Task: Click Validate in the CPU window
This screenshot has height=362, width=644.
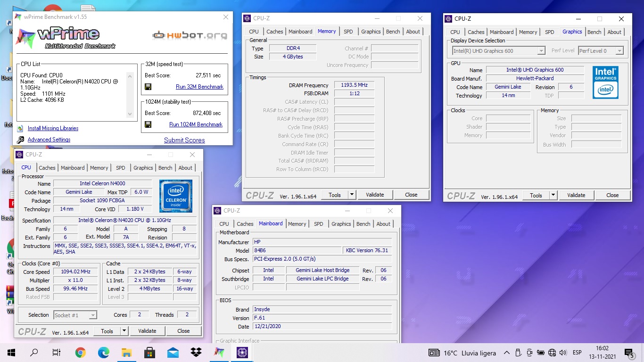Action: (147, 331)
